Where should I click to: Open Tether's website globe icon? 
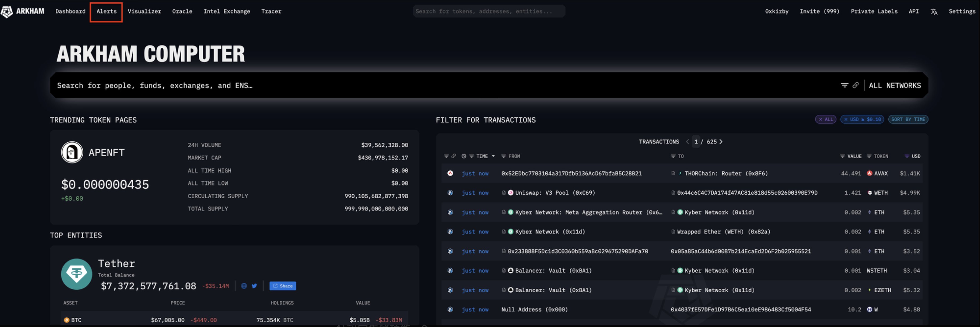click(244, 286)
